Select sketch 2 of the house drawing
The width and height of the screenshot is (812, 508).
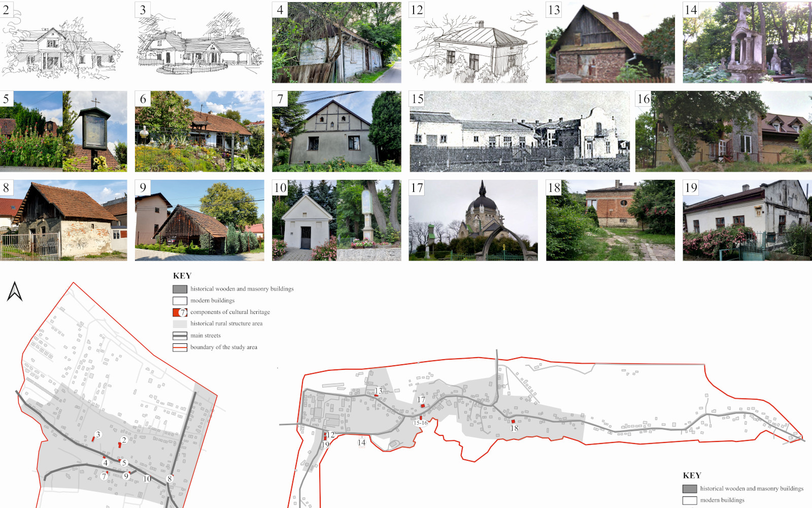click(63, 43)
